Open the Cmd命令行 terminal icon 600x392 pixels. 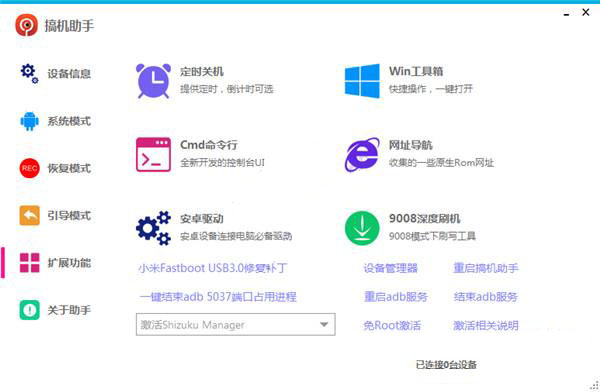pos(153,155)
